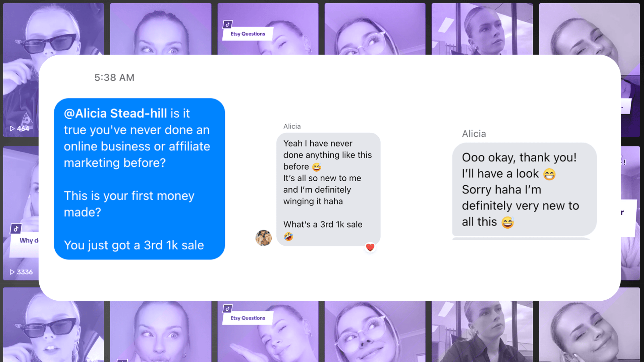Screen dimensions: 644x362
Task: Click the red heart reaction on Alicia's message
Action: pos(370,247)
